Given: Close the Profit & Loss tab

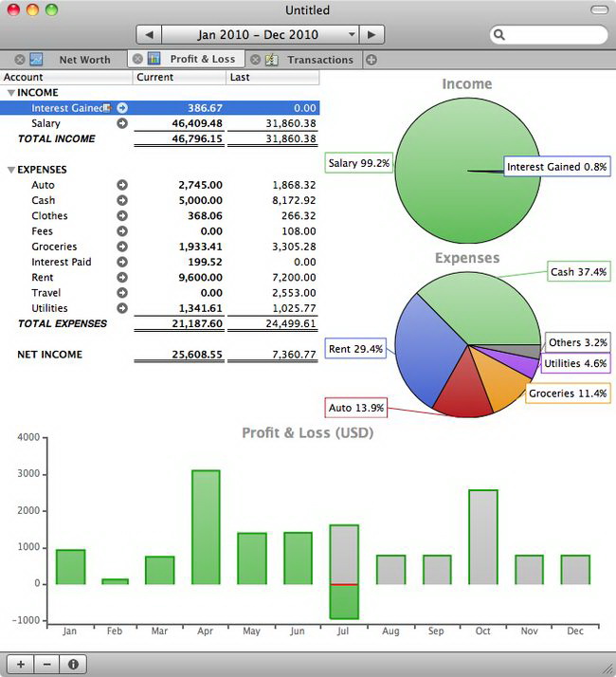Looking at the screenshot, I should [x=137, y=60].
